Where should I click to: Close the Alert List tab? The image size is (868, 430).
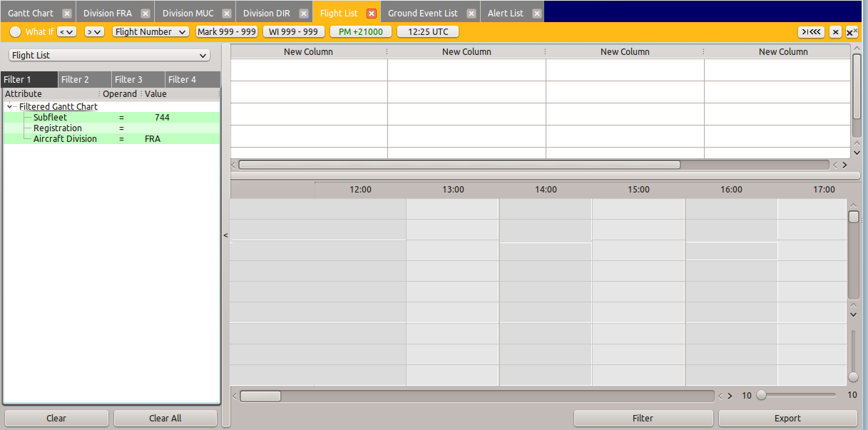pyautogui.click(x=537, y=14)
